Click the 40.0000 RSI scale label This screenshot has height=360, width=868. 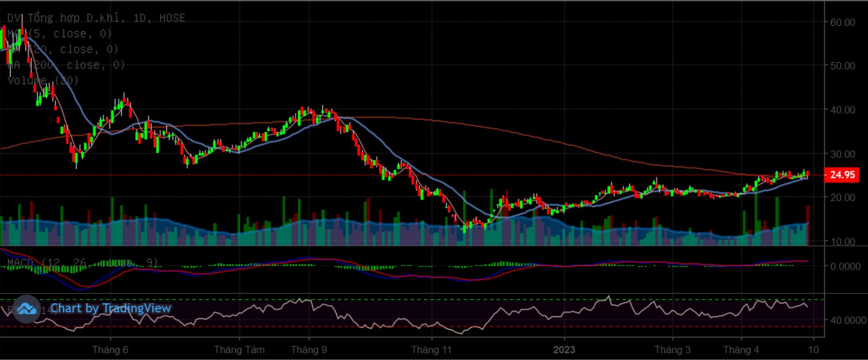click(x=847, y=320)
